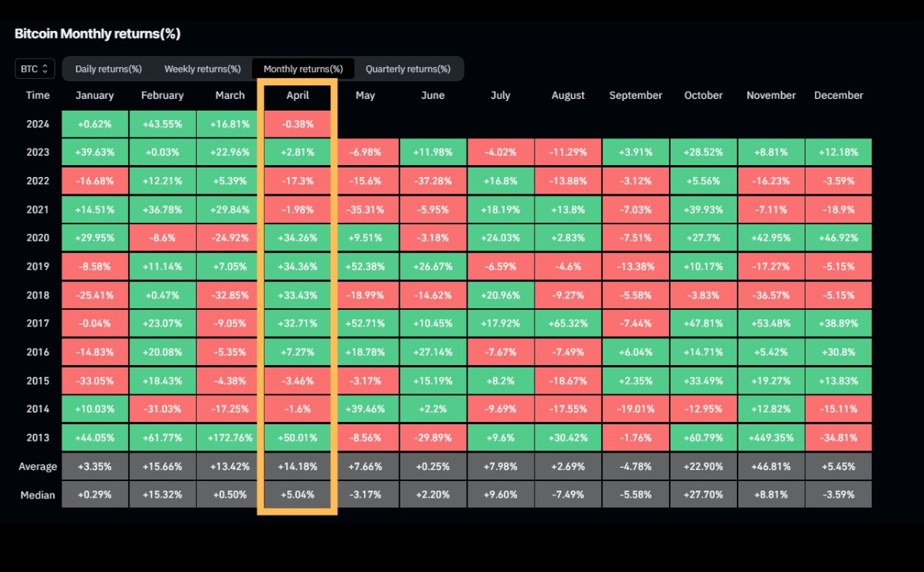
Task: Click April 2022 cell showing -17.3%
Action: 298,181
